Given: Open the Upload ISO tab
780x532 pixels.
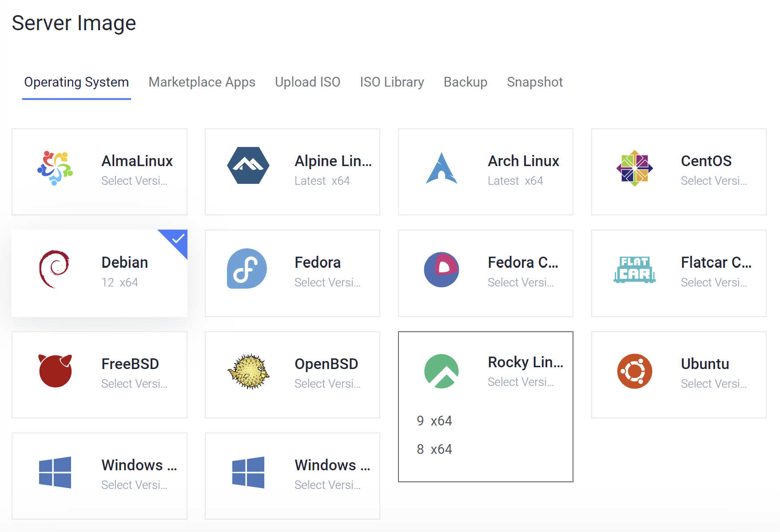Looking at the screenshot, I should click(x=307, y=82).
